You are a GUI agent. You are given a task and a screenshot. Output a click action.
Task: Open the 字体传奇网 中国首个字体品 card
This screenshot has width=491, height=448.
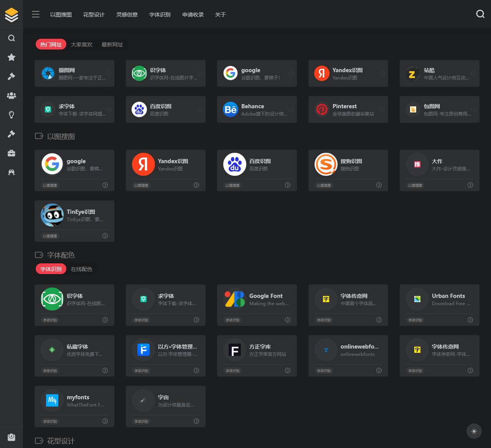click(348, 305)
